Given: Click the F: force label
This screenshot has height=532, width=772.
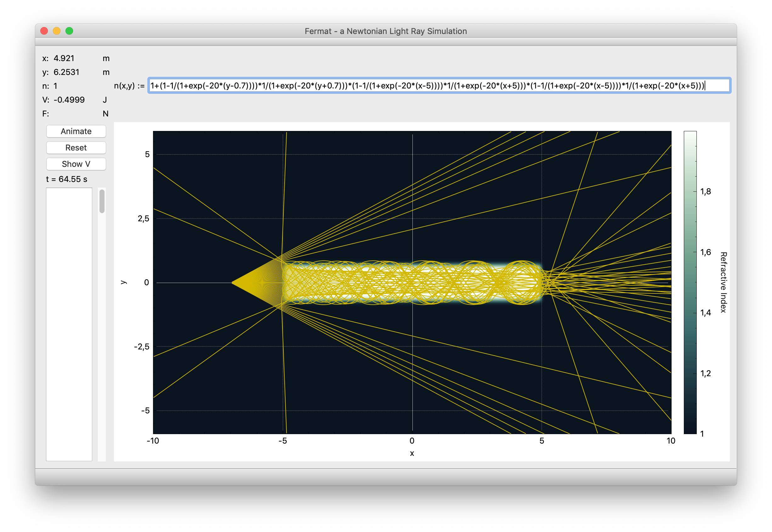Looking at the screenshot, I should [x=46, y=114].
